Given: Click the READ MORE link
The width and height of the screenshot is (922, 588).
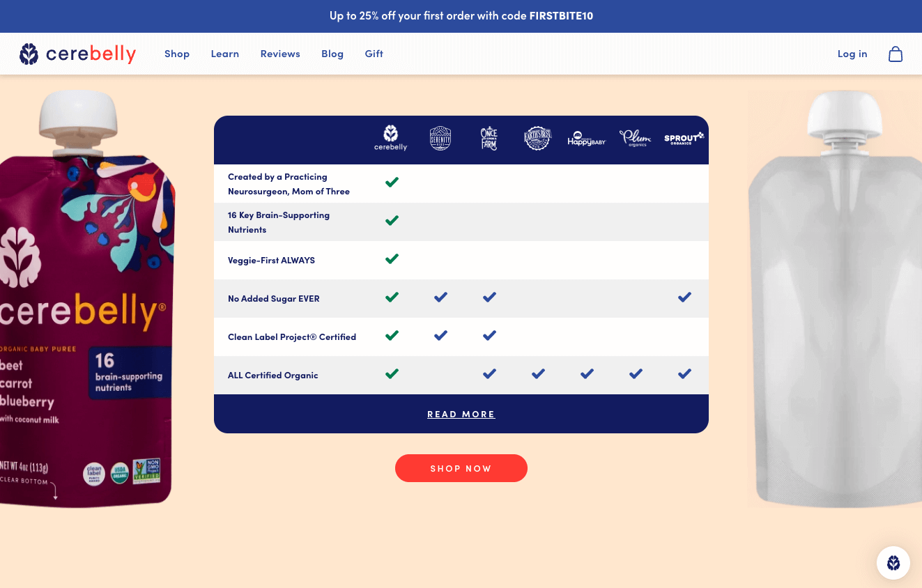Looking at the screenshot, I should pyautogui.click(x=461, y=415).
